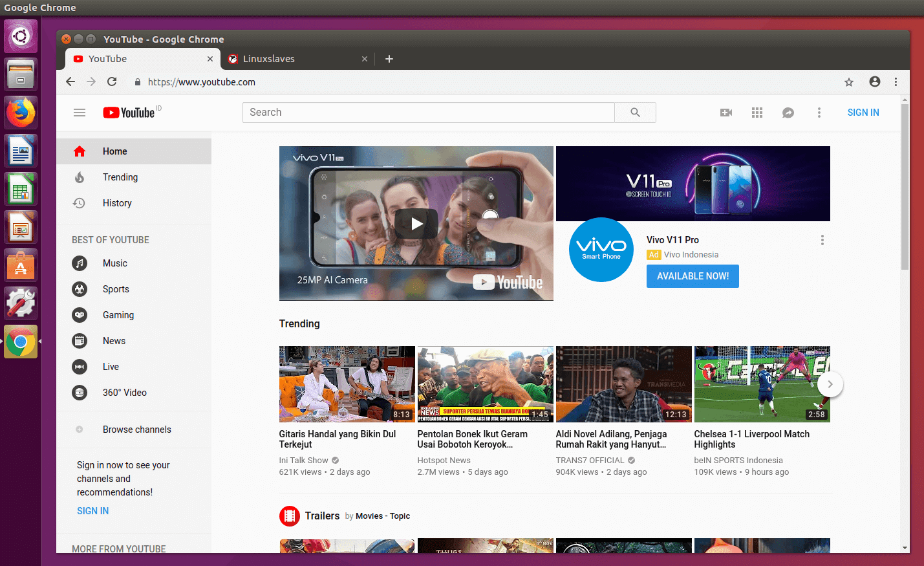Viewport: 924px width, 566px height.
Task: Close the YouTube tab
Action: tap(210, 59)
